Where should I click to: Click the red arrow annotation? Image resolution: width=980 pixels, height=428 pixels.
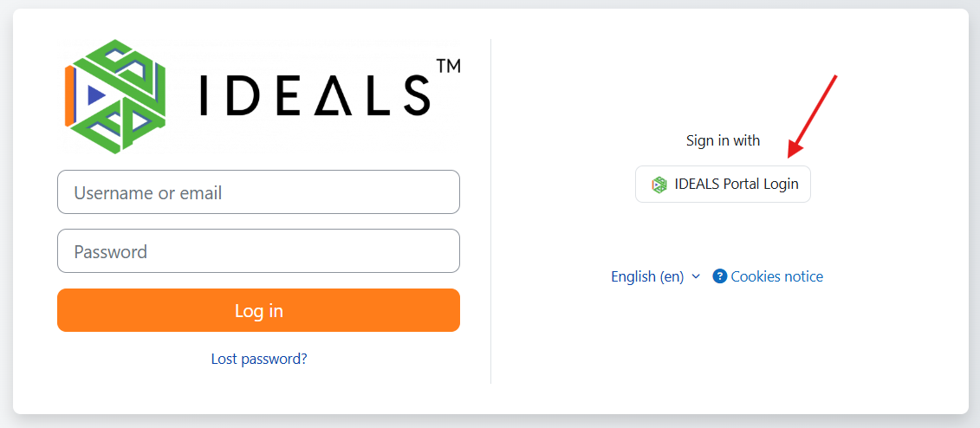[812, 116]
